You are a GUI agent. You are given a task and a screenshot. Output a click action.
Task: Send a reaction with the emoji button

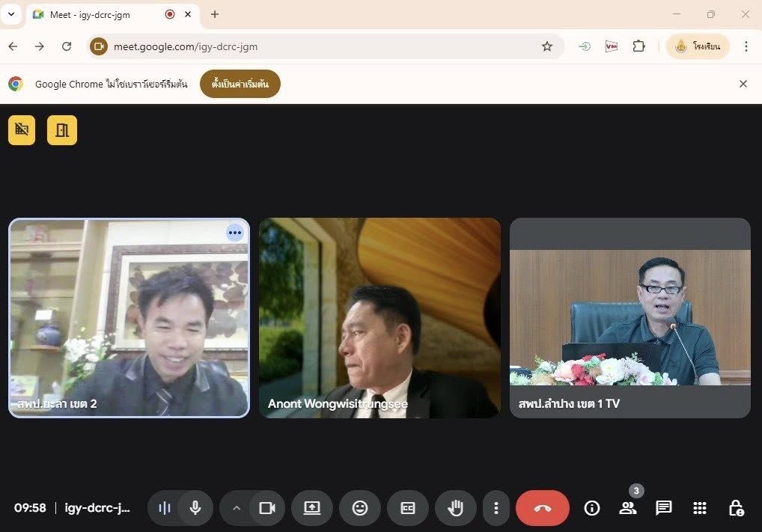pos(360,508)
